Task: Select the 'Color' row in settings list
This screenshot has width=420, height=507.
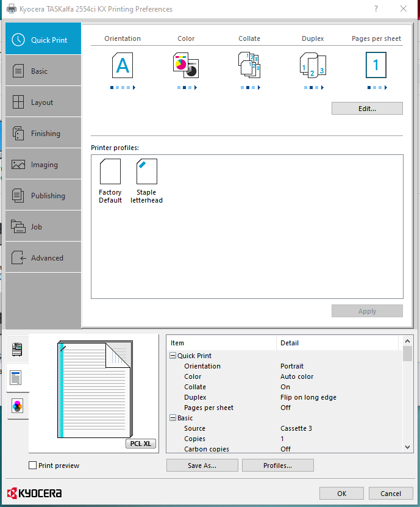Action: [285, 376]
